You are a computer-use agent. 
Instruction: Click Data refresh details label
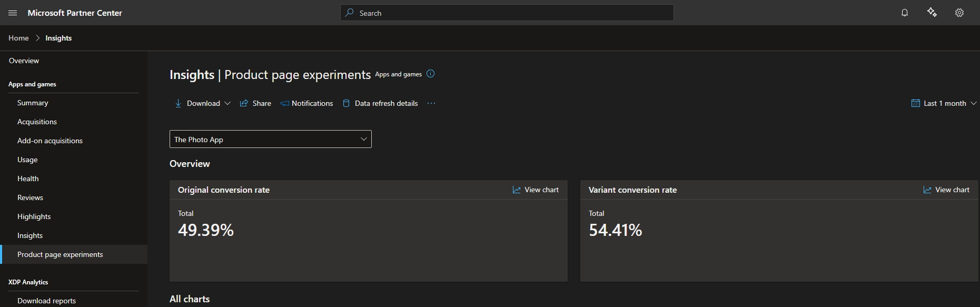pos(387,103)
